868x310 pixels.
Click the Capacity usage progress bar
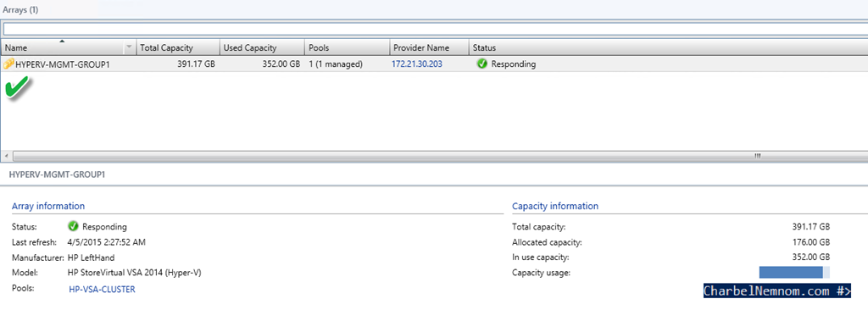tap(794, 272)
